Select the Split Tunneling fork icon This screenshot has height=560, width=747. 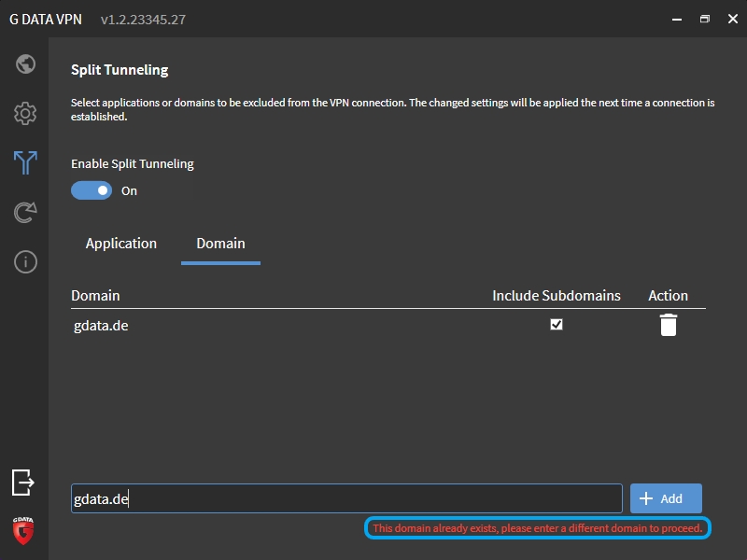pos(25,162)
